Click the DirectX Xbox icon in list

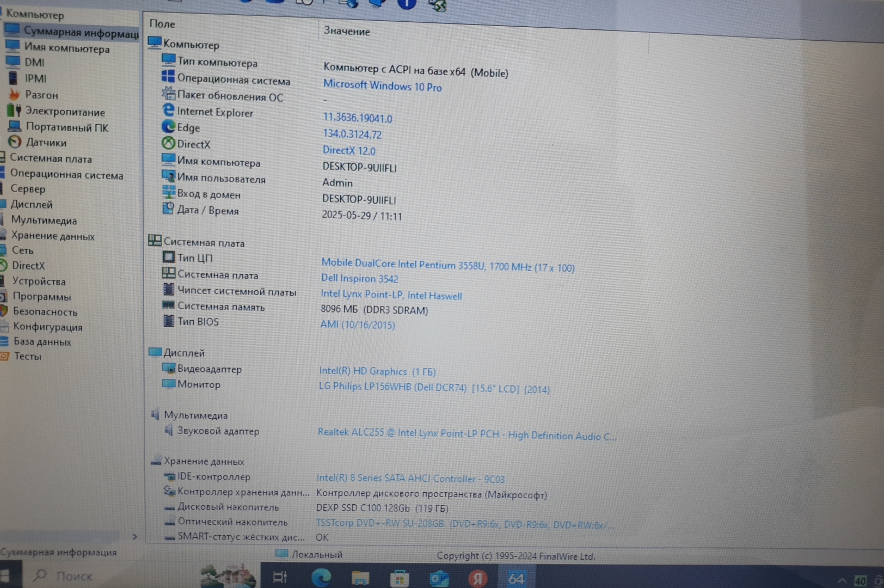pos(168,143)
